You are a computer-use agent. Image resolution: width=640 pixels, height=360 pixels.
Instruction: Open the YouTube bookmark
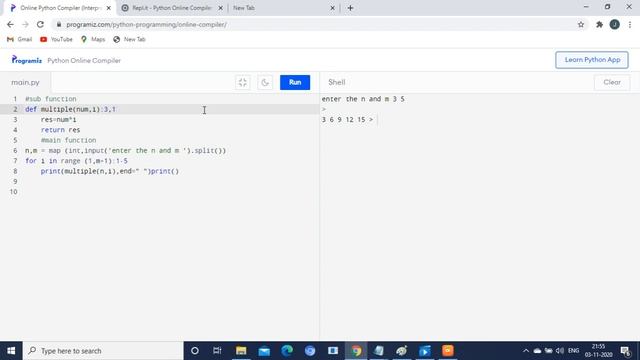56,39
